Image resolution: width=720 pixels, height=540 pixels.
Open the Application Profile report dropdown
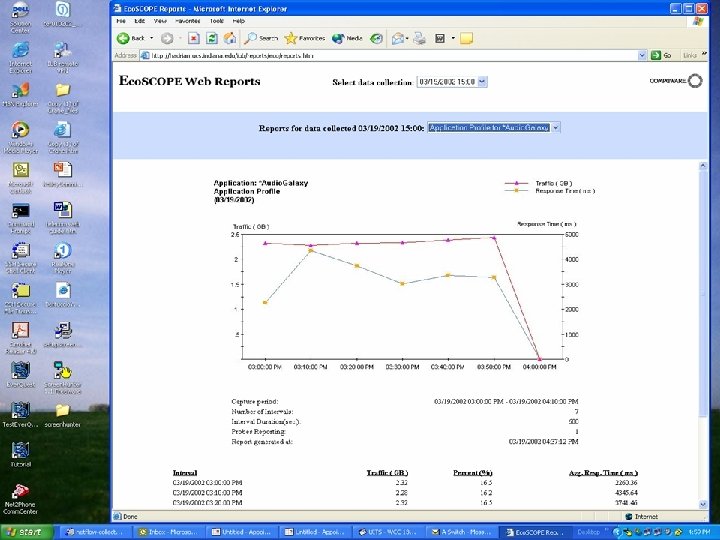556,128
